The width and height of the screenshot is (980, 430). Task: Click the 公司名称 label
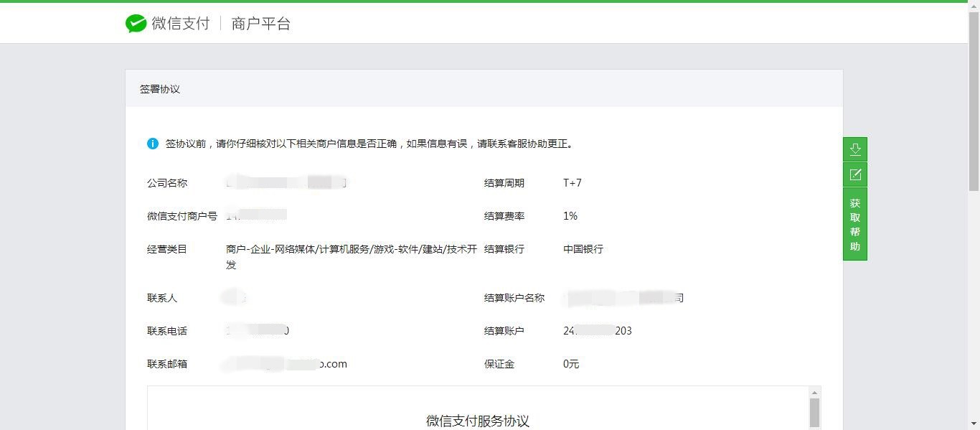click(167, 183)
